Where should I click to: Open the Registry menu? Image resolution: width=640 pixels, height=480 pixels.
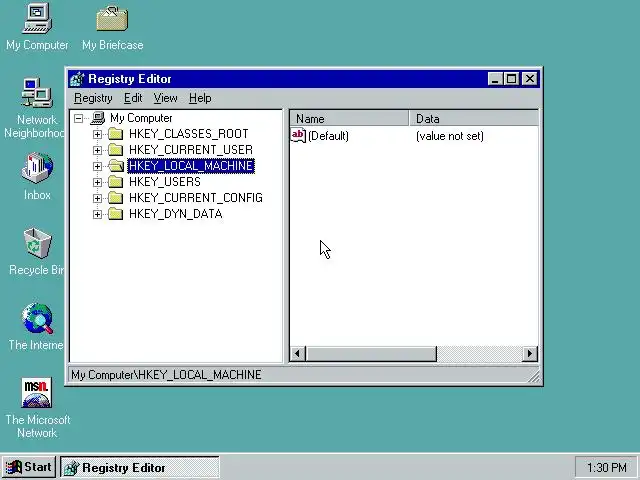pos(93,98)
